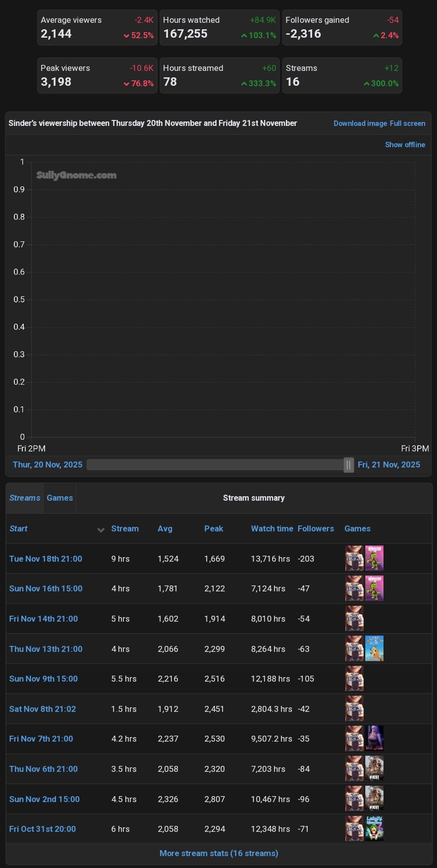Open NIKKE game cover in Nov 6th row

(x=374, y=768)
